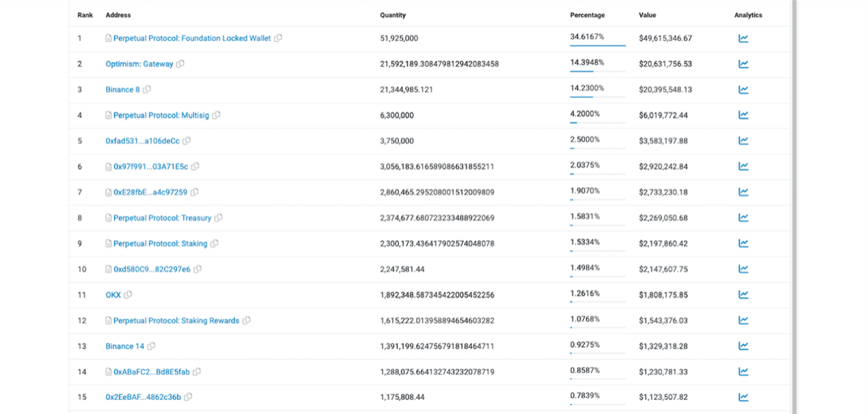Open Perpetual Protocol: Multisig address link
Screen dimensions: 868x414
point(161,115)
